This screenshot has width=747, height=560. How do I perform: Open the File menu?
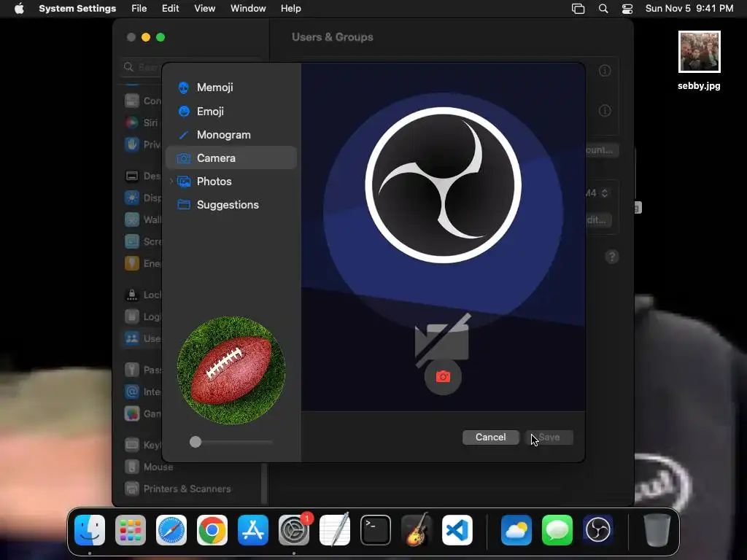[139, 9]
